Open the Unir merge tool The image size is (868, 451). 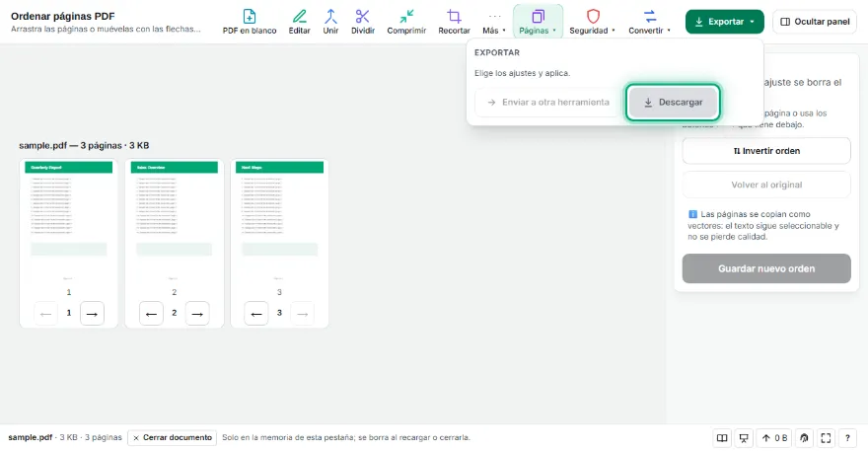tap(330, 22)
